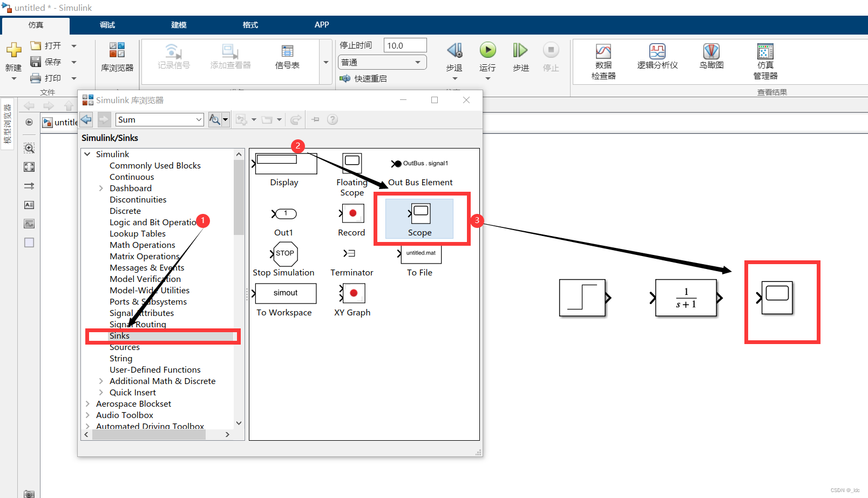
Task: Click the 停止时间 stop time field
Action: pyautogui.click(x=405, y=45)
